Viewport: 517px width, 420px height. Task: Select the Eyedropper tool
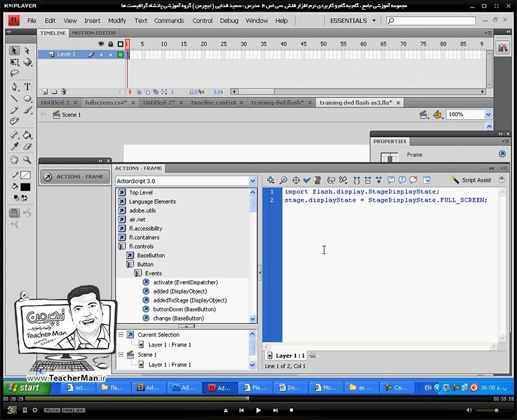coord(14,146)
